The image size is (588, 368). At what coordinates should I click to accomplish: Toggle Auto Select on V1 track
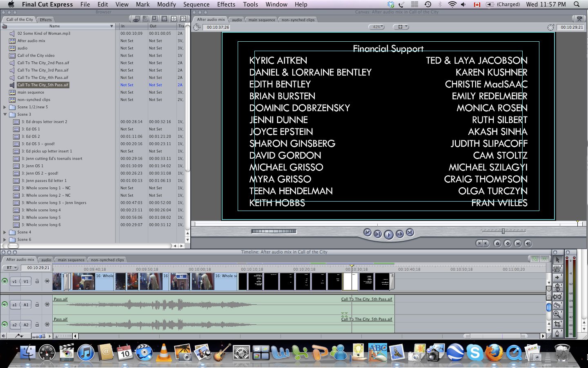(47, 281)
